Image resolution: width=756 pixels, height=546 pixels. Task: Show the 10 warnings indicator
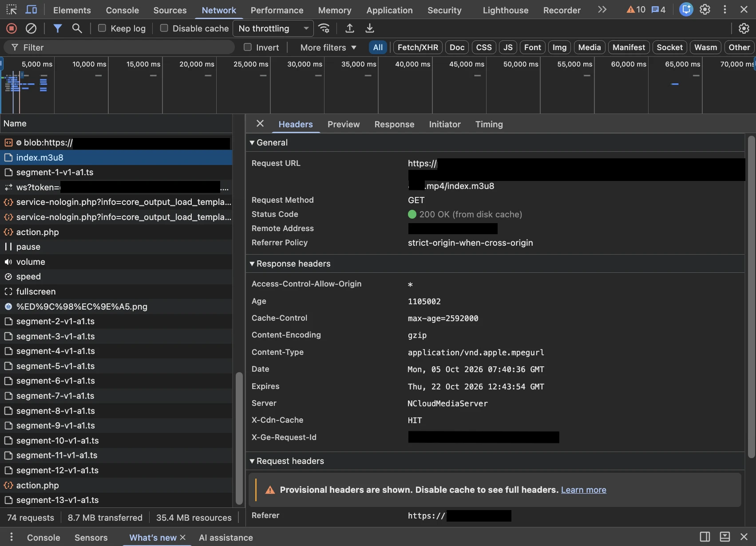tap(636, 10)
